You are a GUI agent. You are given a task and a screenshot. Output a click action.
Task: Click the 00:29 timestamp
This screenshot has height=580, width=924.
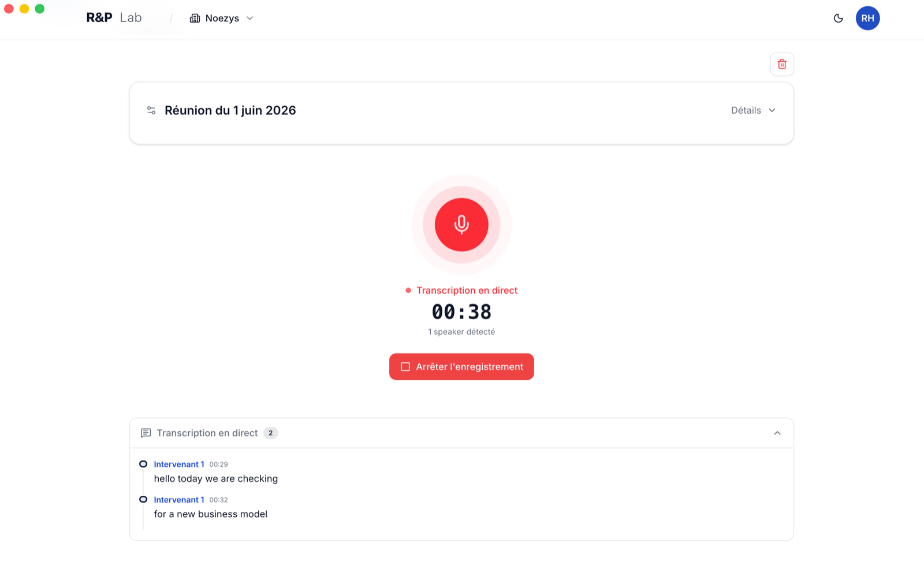pos(219,465)
